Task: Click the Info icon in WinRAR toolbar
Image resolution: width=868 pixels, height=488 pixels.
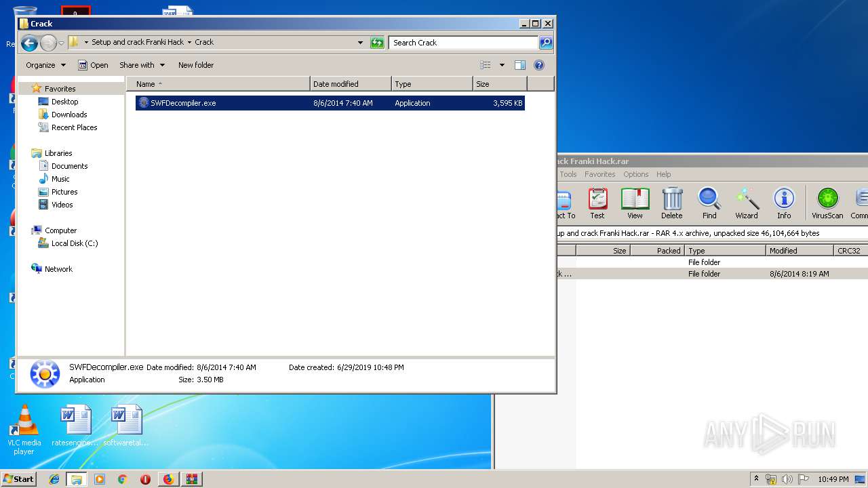Action: 784,204
